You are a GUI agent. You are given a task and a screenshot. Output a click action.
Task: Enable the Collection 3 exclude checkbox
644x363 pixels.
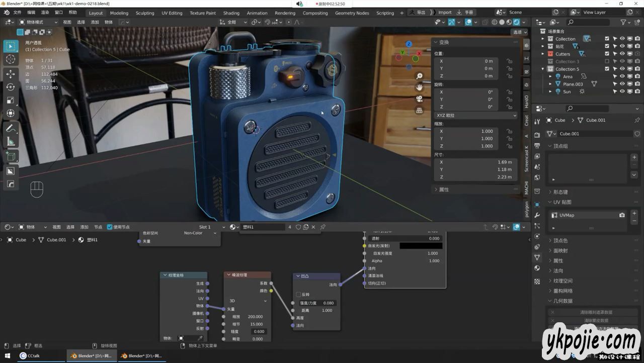(x=607, y=61)
